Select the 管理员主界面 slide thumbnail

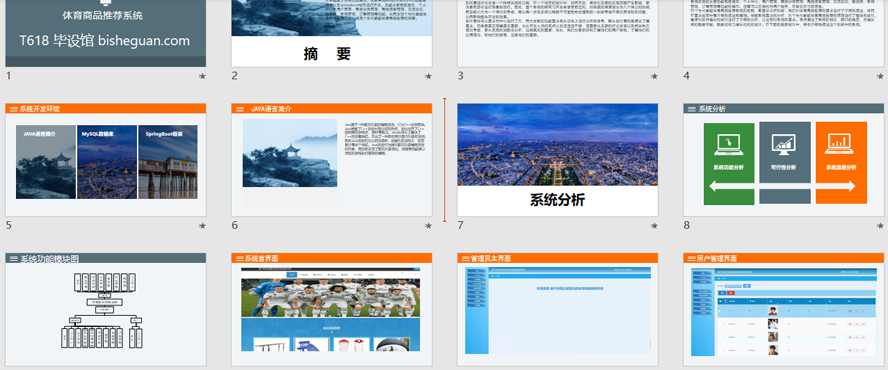[x=558, y=309]
